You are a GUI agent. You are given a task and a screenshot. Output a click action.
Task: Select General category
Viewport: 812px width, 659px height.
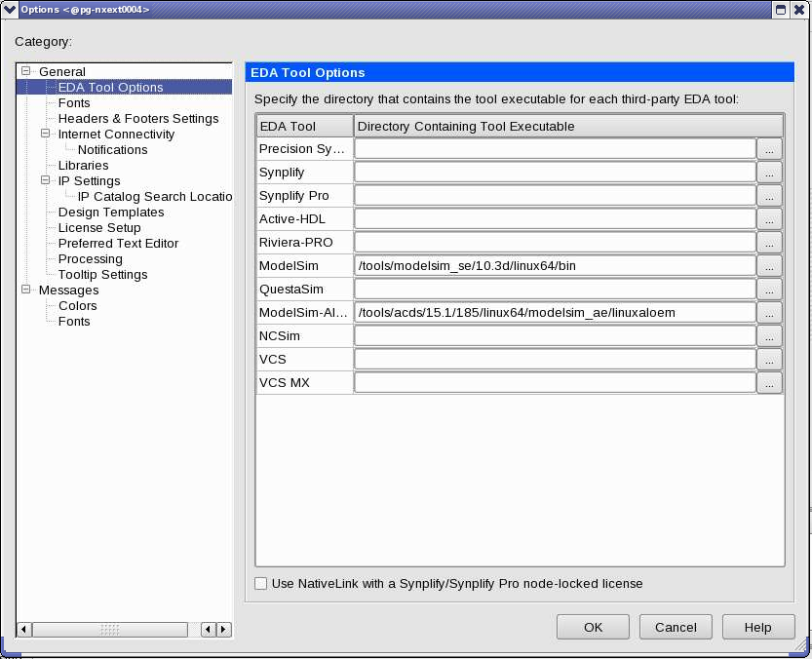click(x=62, y=71)
